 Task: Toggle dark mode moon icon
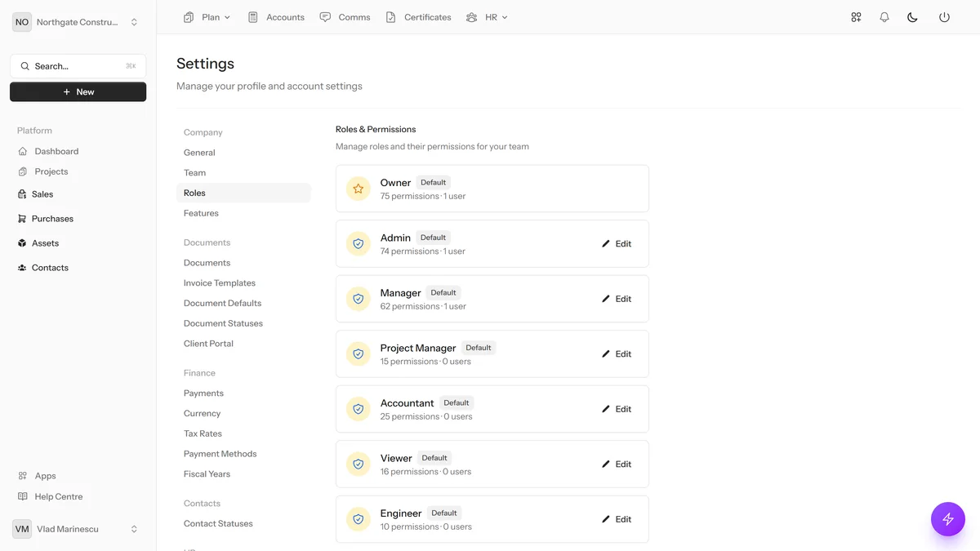click(x=913, y=17)
